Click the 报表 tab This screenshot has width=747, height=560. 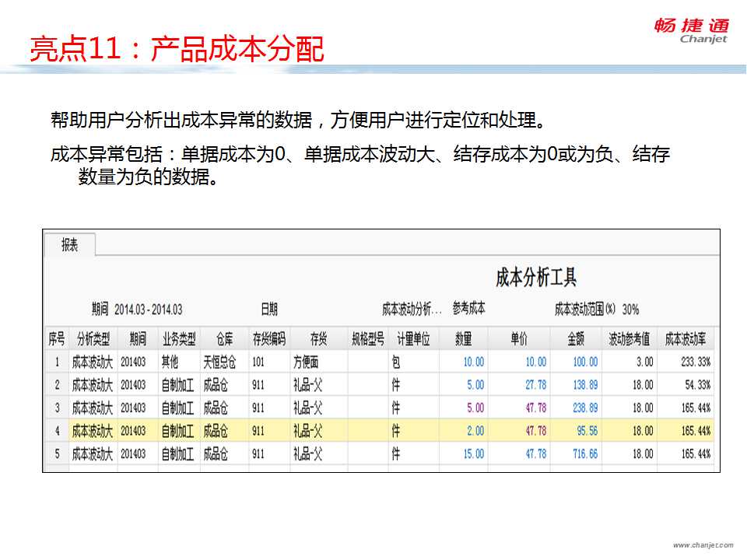click(x=70, y=245)
